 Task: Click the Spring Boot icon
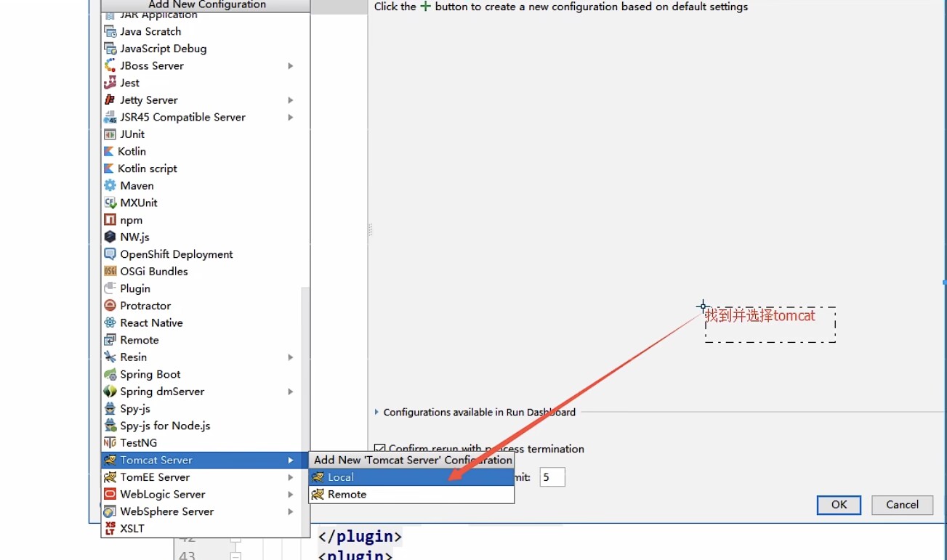click(x=110, y=374)
